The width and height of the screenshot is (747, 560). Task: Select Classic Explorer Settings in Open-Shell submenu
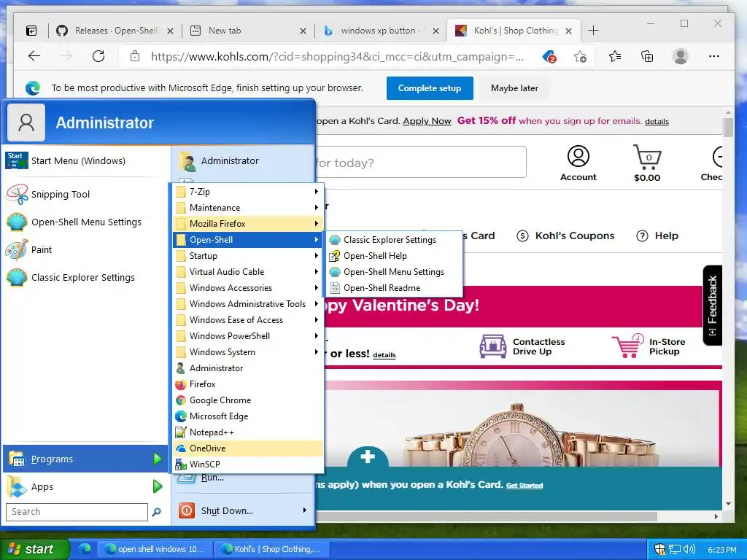pos(393,239)
